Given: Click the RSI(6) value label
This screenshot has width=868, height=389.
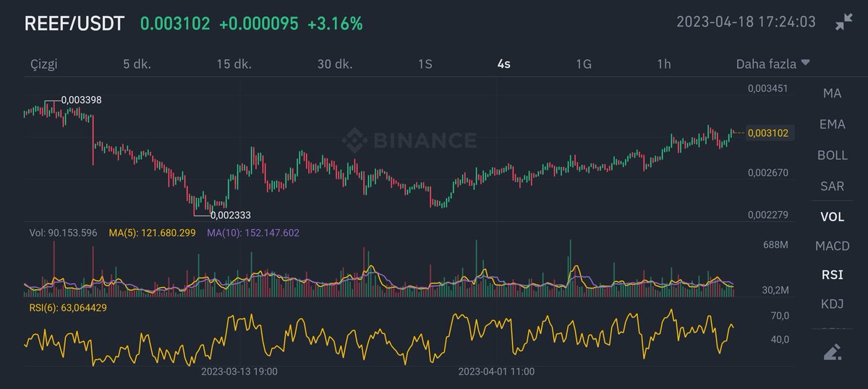Looking at the screenshot, I should click(x=67, y=307).
